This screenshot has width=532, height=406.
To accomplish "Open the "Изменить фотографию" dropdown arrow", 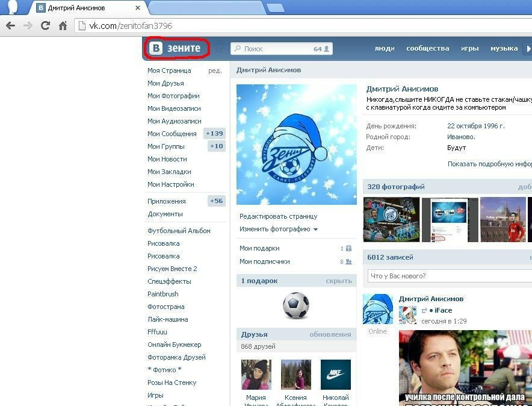I will 315,230.
